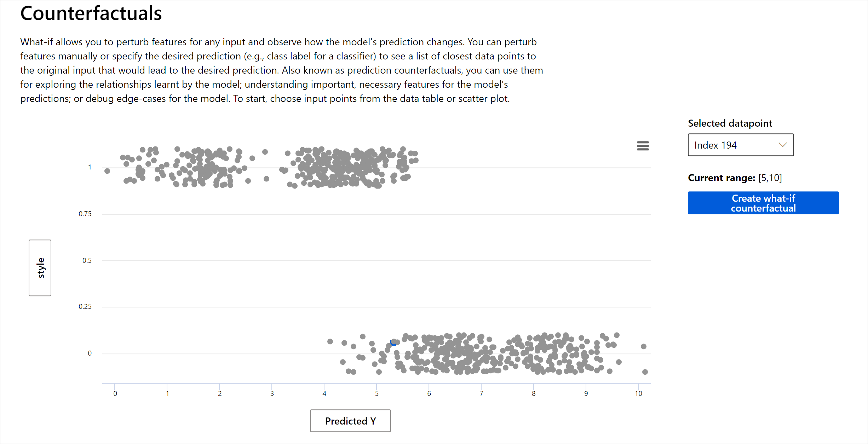The height and width of the screenshot is (444, 868).
Task: Click the Selected datapoint label
Action: coord(730,123)
